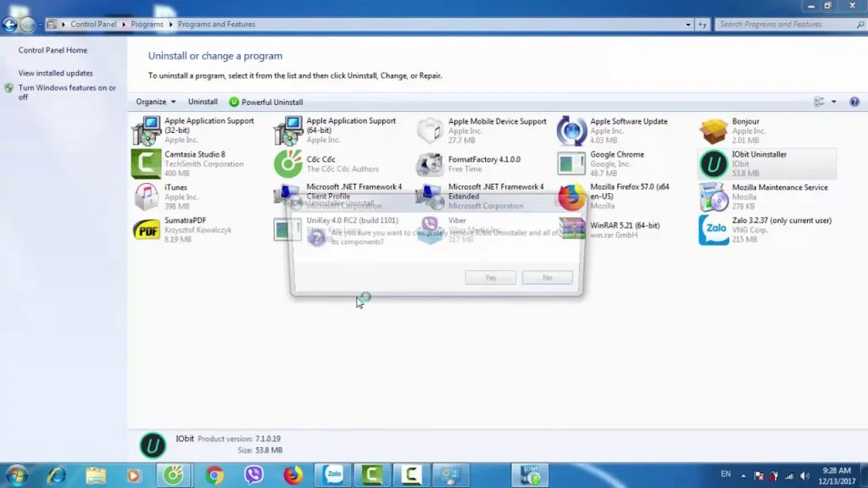Click the Search Programs and Features field
This screenshot has width=868, height=488.
click(x=789, y=25)
